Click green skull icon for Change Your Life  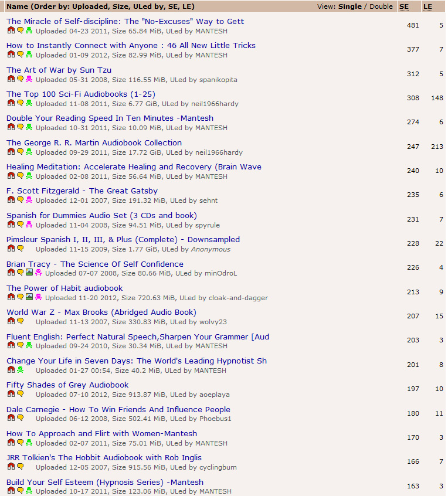coord(21,370)
